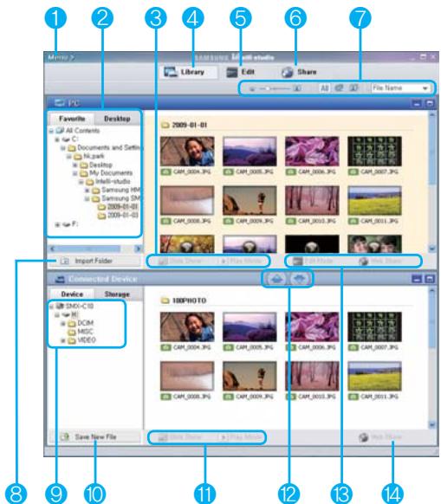Expand the Desktop folder node
Image resolution: width=441 pixels, height=504 pixels.
[x=75, y=165]
